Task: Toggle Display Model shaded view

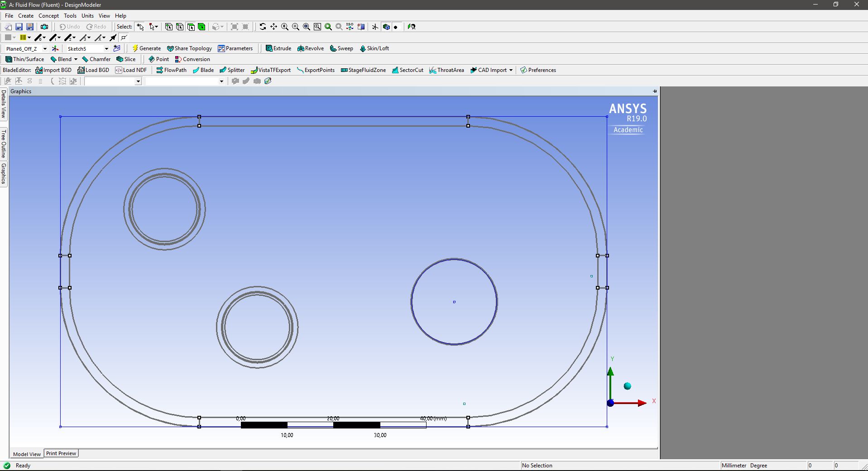Action: coord(386,27)
